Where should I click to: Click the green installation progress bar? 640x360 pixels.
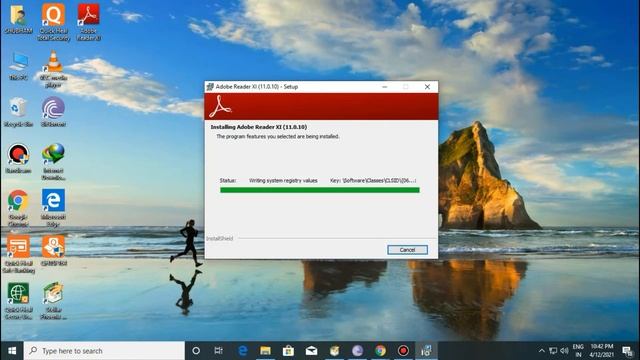coord(320,190)
